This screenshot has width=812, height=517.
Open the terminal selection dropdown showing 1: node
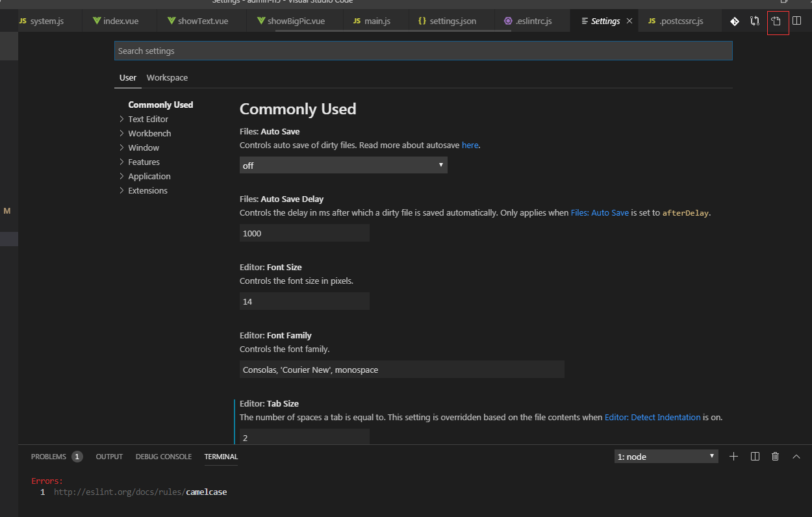coord(665,456)
